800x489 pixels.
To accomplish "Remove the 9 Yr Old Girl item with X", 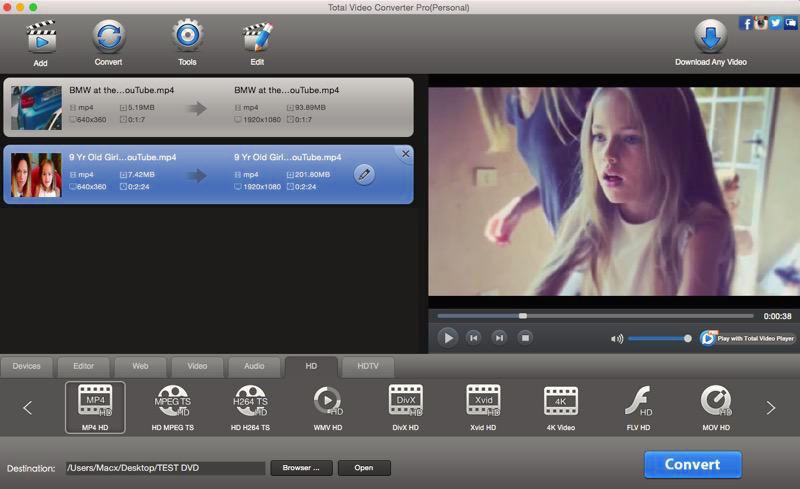I will [x=406, y=154].
